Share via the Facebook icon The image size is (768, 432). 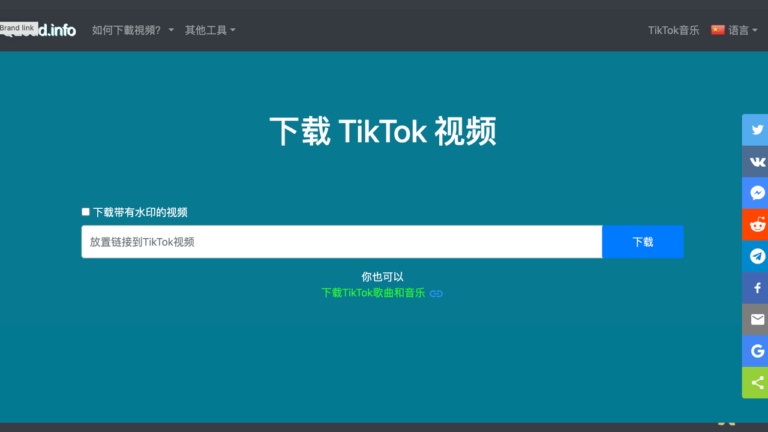[x=755, y=288]
